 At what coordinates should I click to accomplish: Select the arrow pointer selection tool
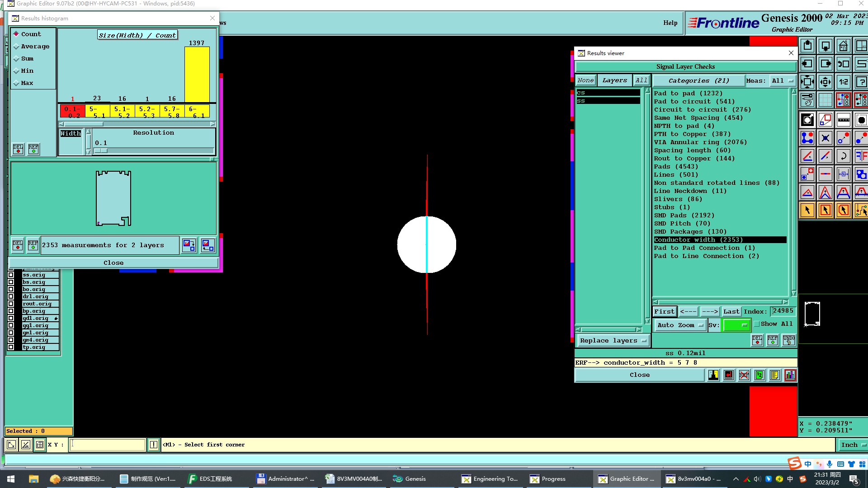807,211
